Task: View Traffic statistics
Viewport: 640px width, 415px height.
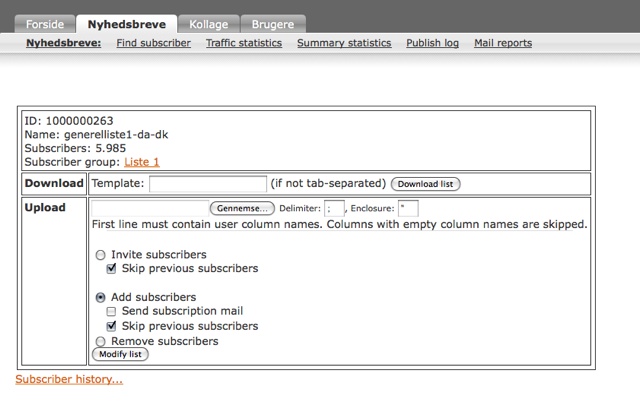Action: (243, 43)
